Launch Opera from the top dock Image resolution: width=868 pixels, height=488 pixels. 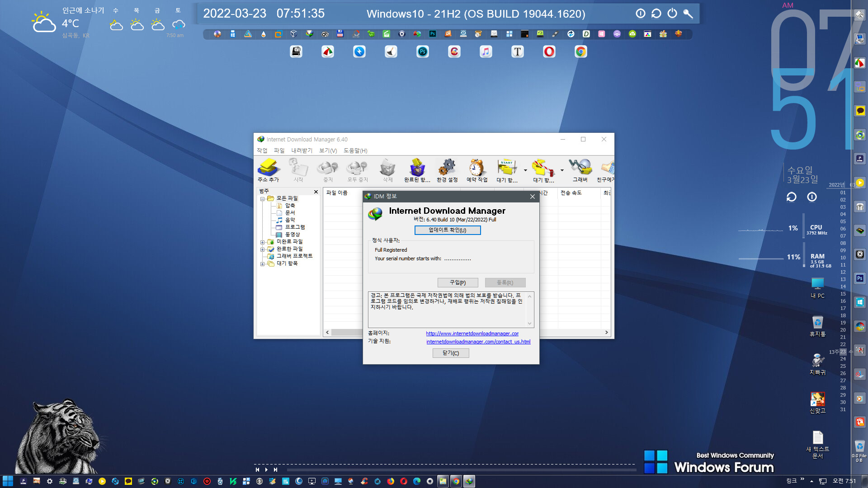549,52
